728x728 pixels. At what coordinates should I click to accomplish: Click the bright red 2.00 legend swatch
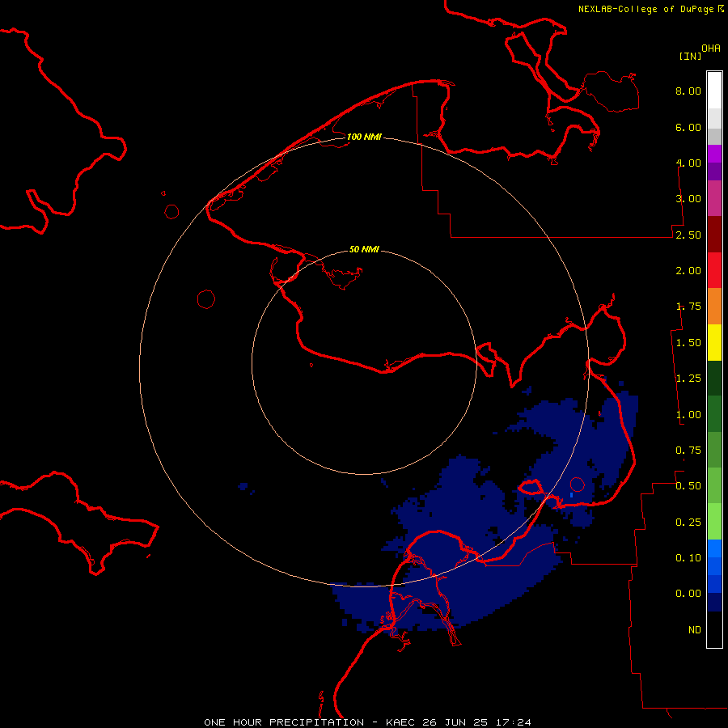(x=714, y=270)
